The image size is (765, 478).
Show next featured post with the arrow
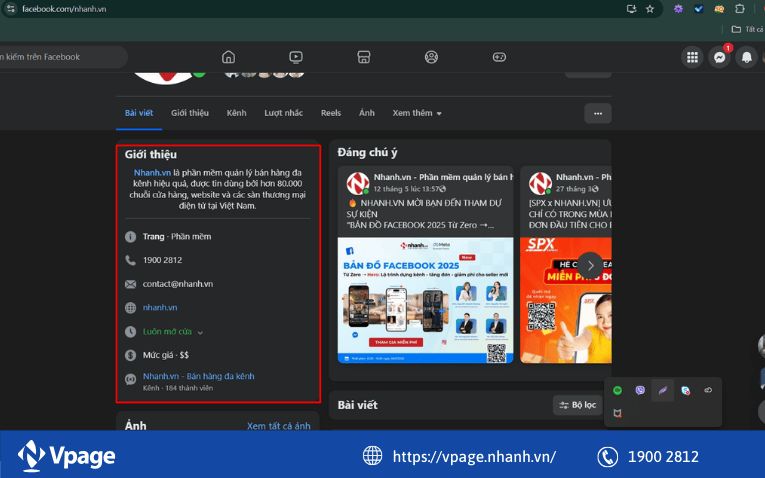[590, 266]
